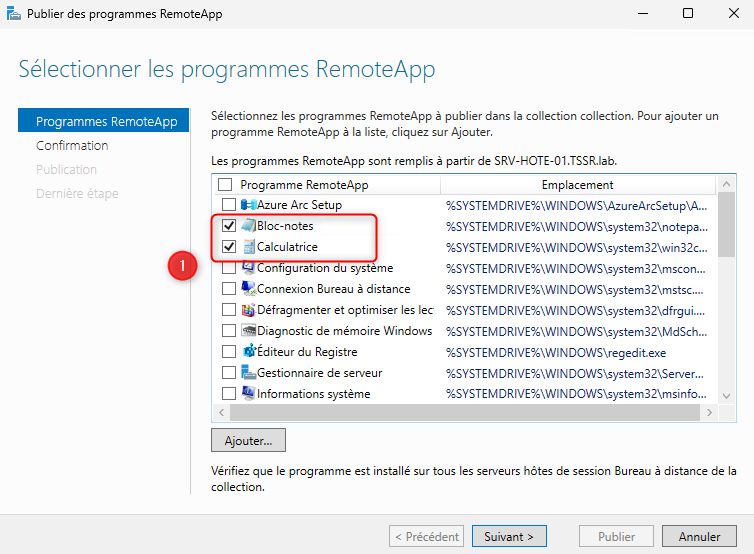Uncheck the Bloc-notes checkbox

229,226
